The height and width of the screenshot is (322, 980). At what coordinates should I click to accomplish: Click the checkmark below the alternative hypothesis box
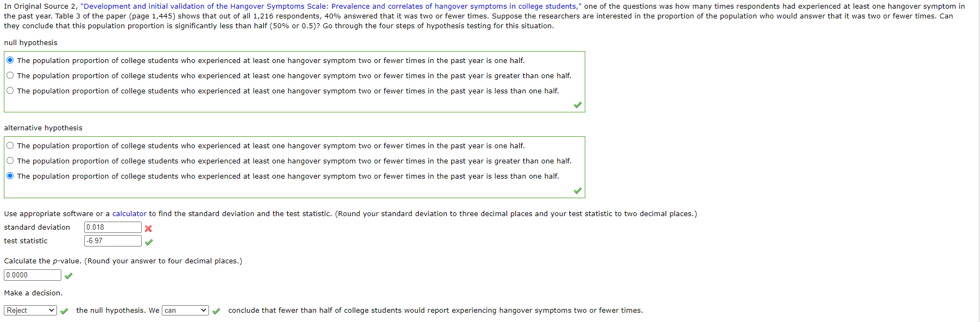(x=577, y=191)
